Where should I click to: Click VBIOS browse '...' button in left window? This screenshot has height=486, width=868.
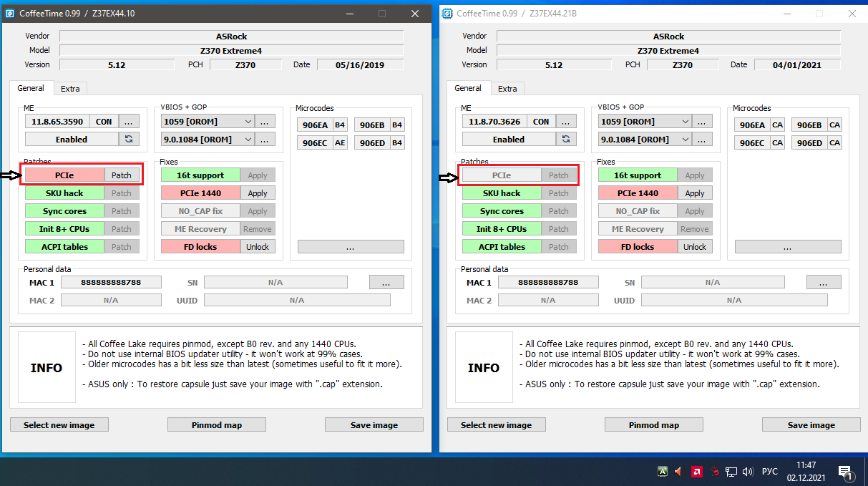click(x=265, y=122)
